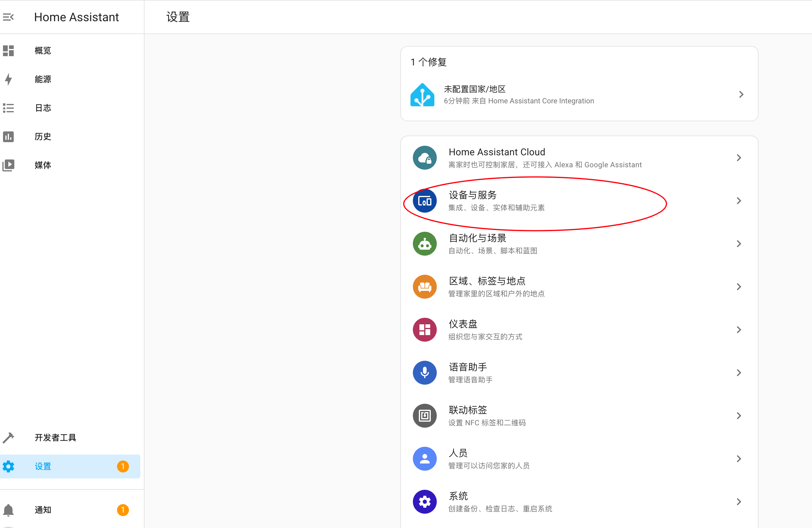The height and width of the screenshot is (528, 812).
Task: Click the NFC 联动标签 icon
Action: point(425,416)
